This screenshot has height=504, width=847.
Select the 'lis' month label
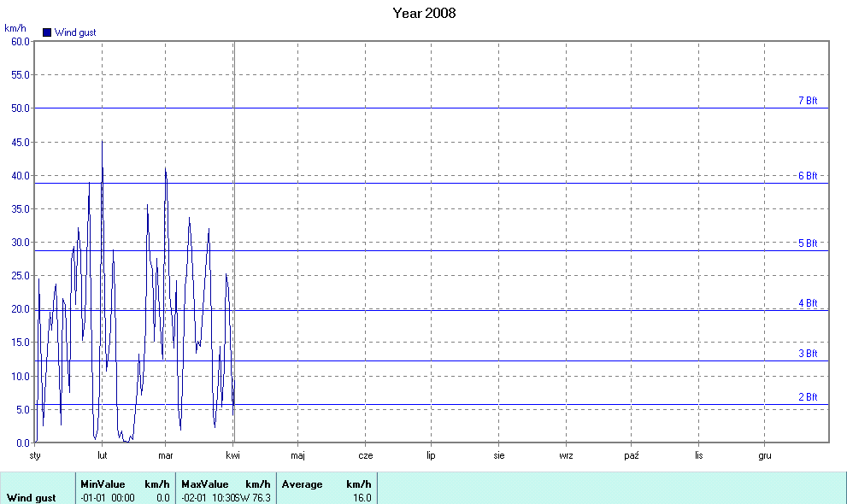[x=699, y=455]
